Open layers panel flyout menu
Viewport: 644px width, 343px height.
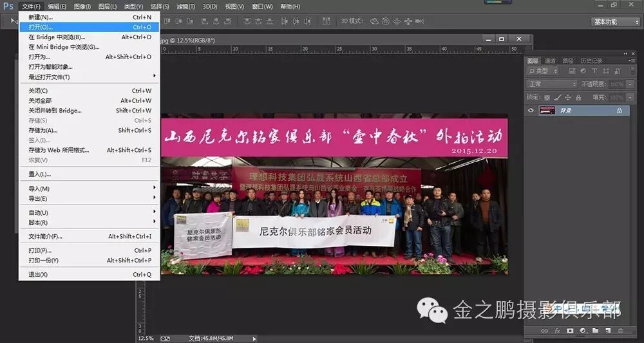[x=632, y=60]
